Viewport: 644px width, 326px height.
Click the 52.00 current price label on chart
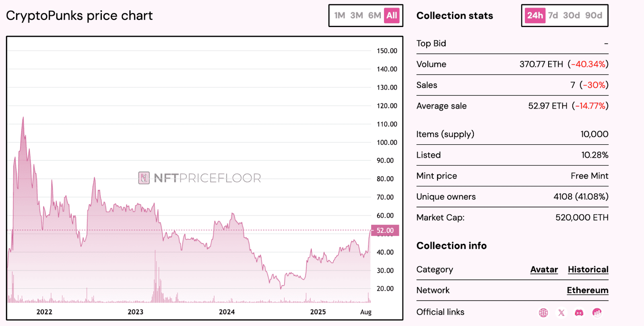click(385, 230)
